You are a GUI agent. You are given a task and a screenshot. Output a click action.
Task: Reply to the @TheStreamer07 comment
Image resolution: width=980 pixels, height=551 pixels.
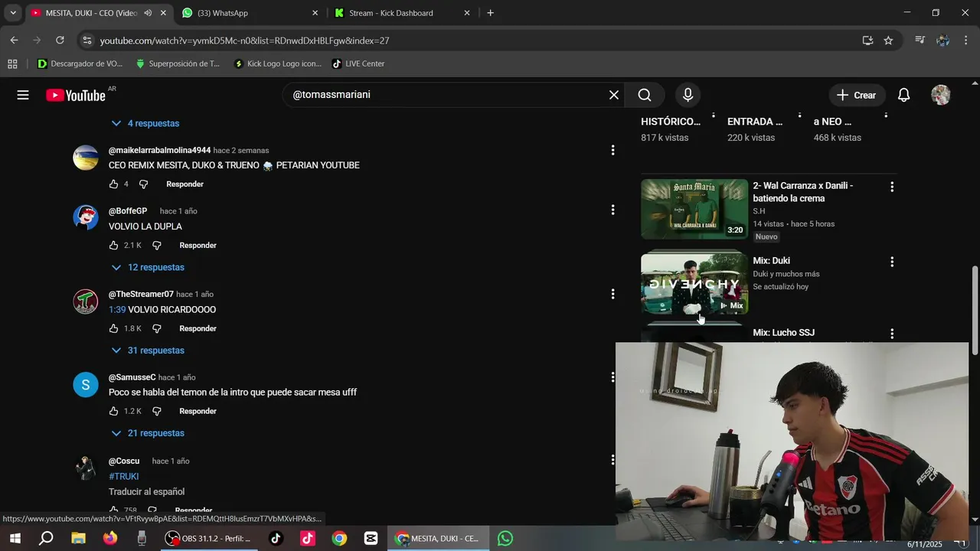coord(198,328)
